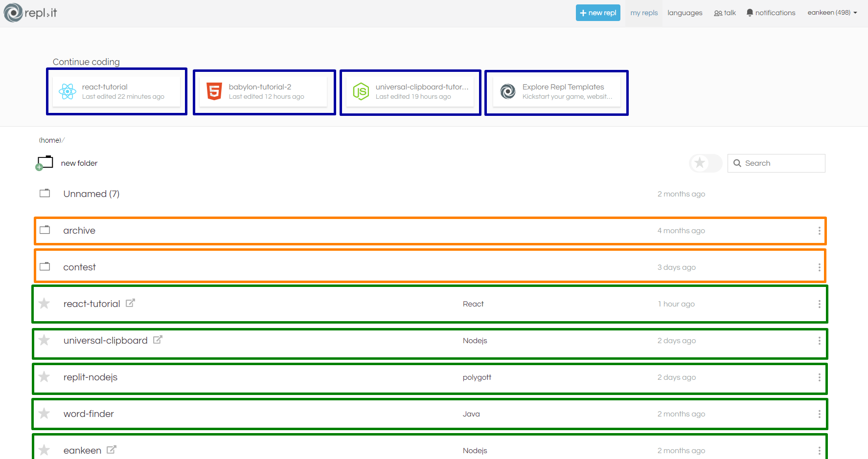Viewport: 868px width, 459px height.
Task: Click the repl.it logo
Action: click(30, 13)
